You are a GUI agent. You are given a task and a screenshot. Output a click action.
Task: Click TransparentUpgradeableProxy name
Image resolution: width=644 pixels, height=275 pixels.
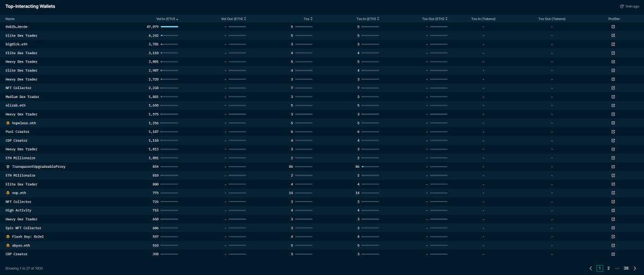(x=39, y=167)
